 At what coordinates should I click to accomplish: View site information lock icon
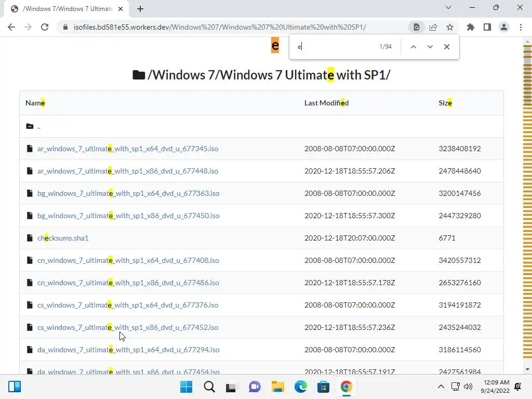coord(65,27)
